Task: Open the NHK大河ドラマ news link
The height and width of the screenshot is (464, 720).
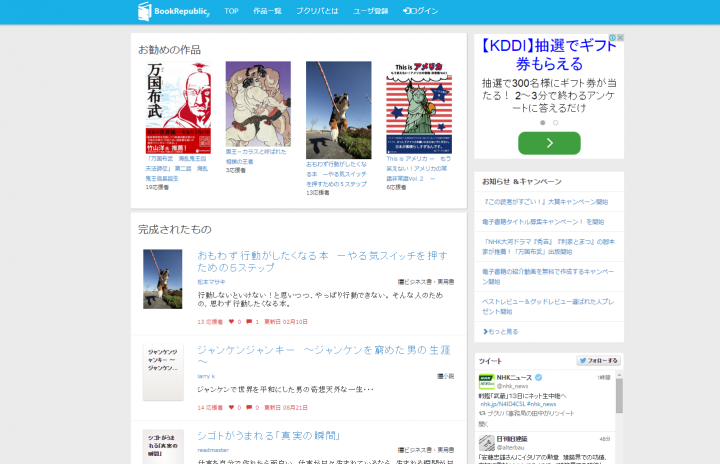Action: click(549, 247)
